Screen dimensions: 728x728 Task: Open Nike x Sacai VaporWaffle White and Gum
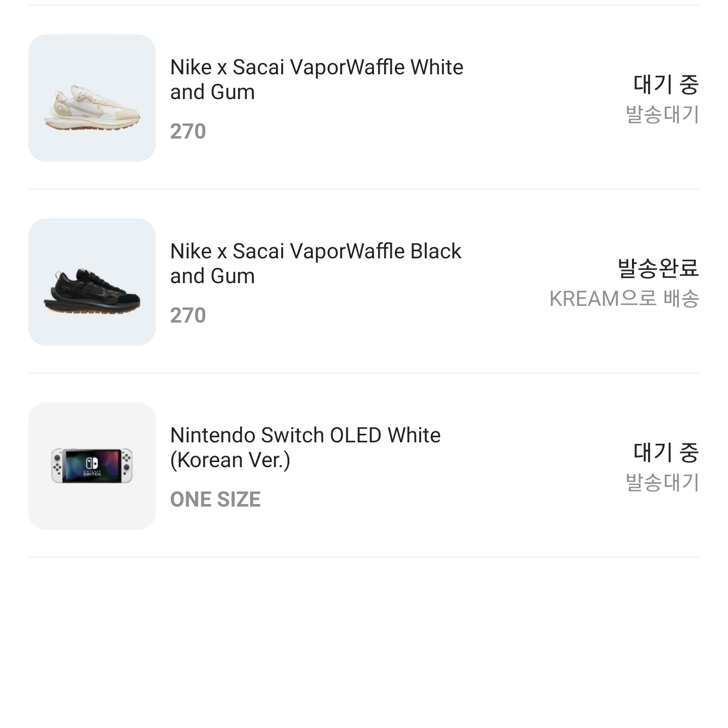click(317, 79)
